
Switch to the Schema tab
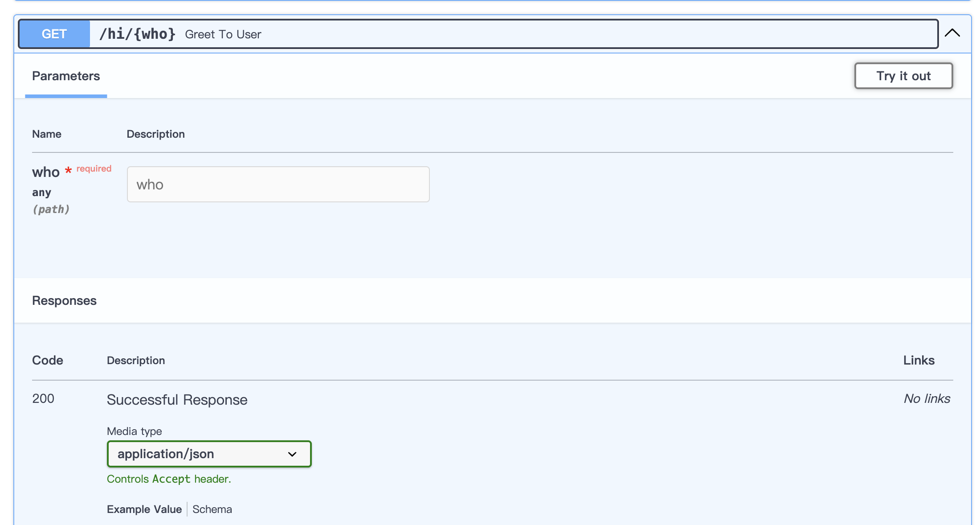[212, 509]
